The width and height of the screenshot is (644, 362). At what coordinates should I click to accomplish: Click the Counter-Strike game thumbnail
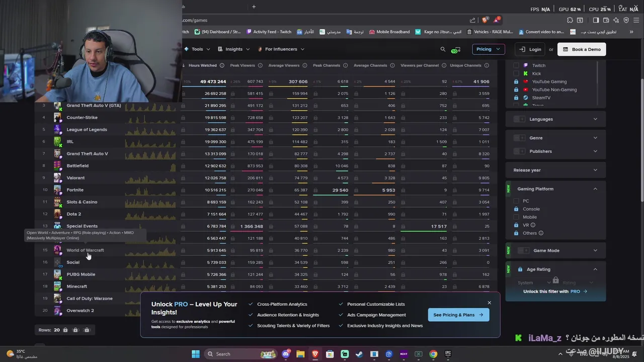[x=57, y=118]
